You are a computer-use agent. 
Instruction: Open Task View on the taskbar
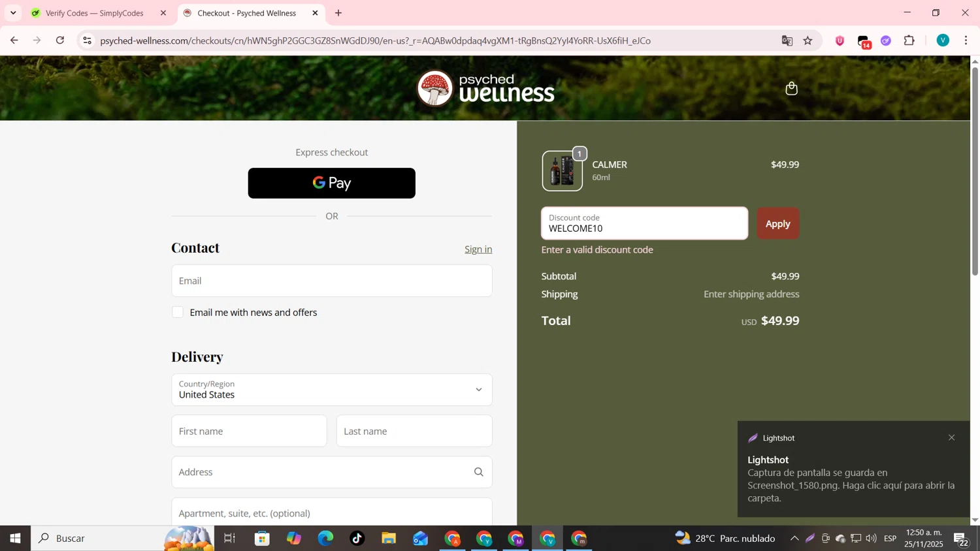coord(229,539)
